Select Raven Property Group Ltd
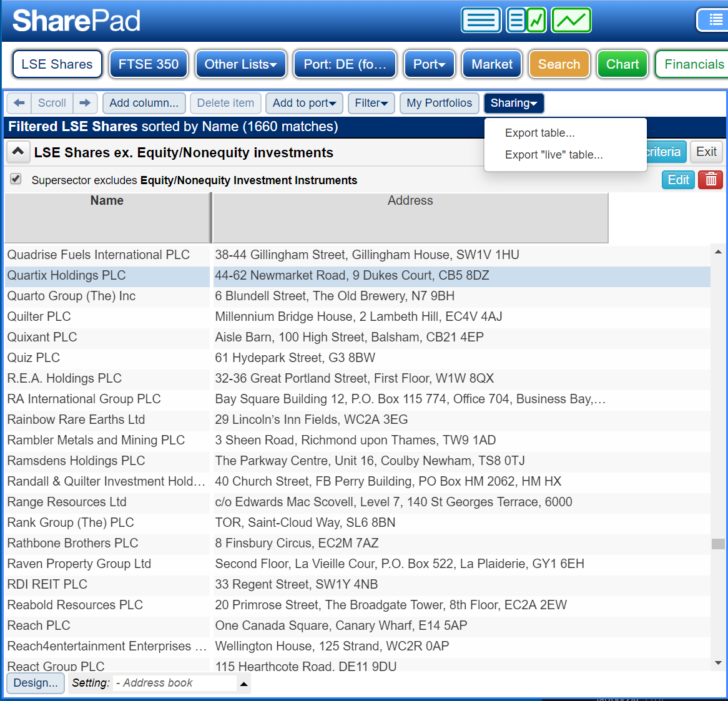 click(358, 564)
